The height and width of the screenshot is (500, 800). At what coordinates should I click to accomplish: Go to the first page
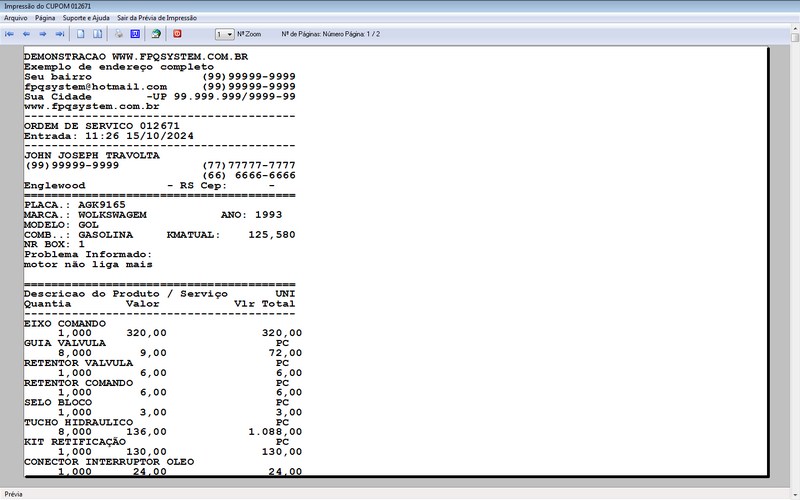pyautogui.click(x=9, y=34)
